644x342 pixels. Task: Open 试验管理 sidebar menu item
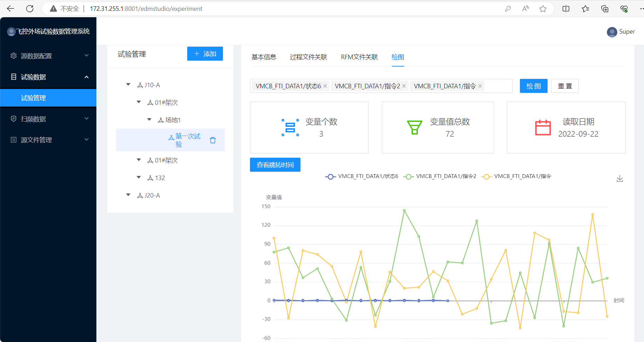tap(48, 98)
